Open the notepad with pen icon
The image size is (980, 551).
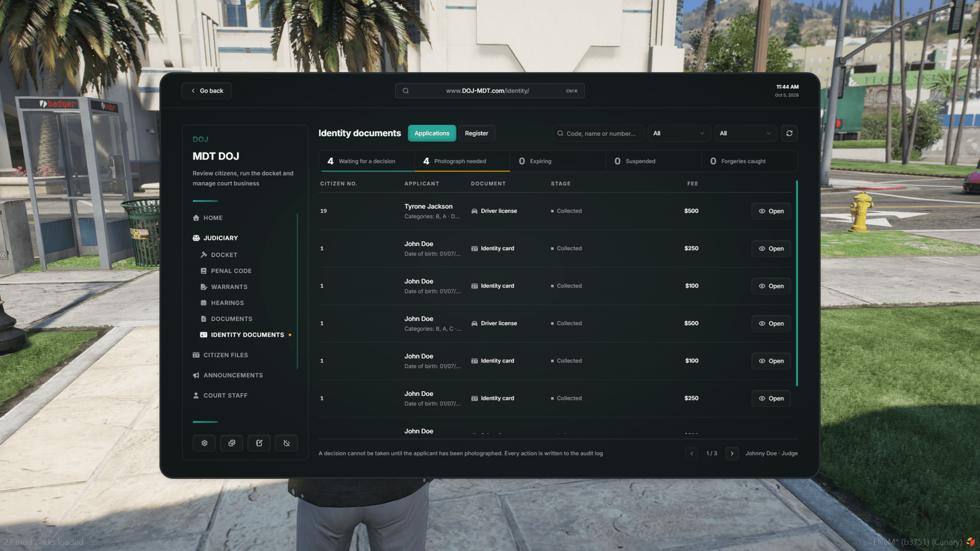[259, 443]
